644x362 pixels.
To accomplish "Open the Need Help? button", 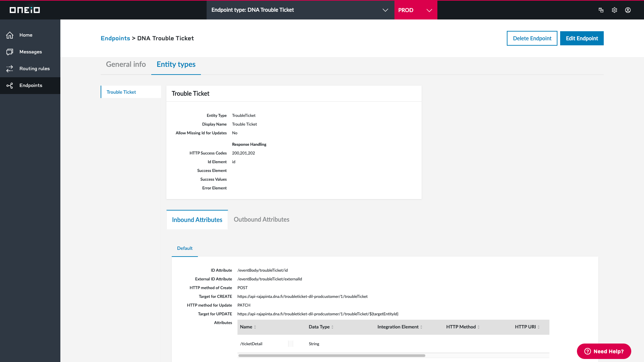I will 604,351.
